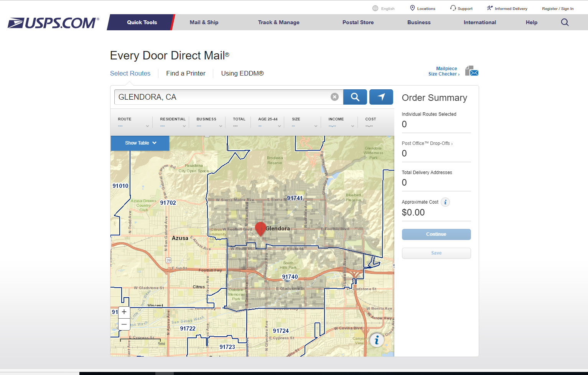
Task: Click the Continue button
Action: pos(436,234)
